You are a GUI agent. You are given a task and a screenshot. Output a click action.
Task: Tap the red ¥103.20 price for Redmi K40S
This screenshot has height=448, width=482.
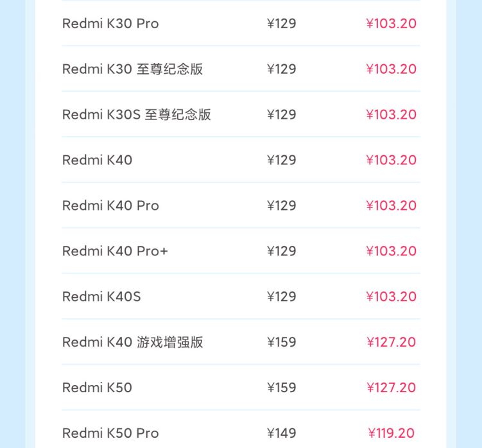(391, 297)
